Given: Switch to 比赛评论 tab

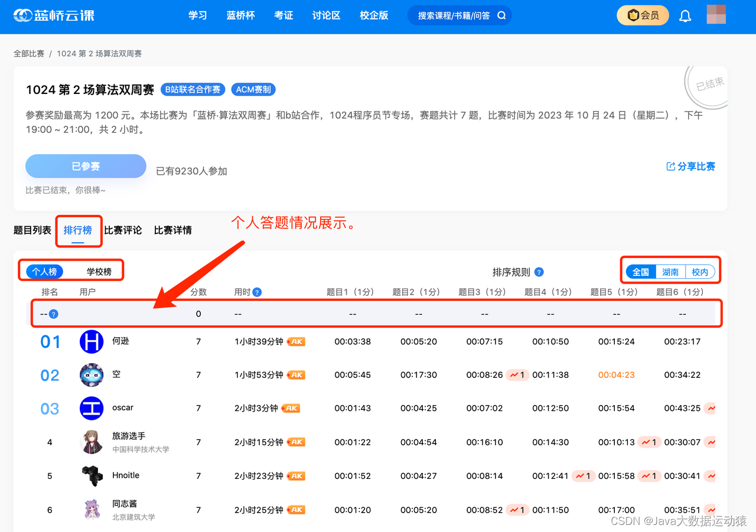Looking at the screenshot, I should point(123,230).
